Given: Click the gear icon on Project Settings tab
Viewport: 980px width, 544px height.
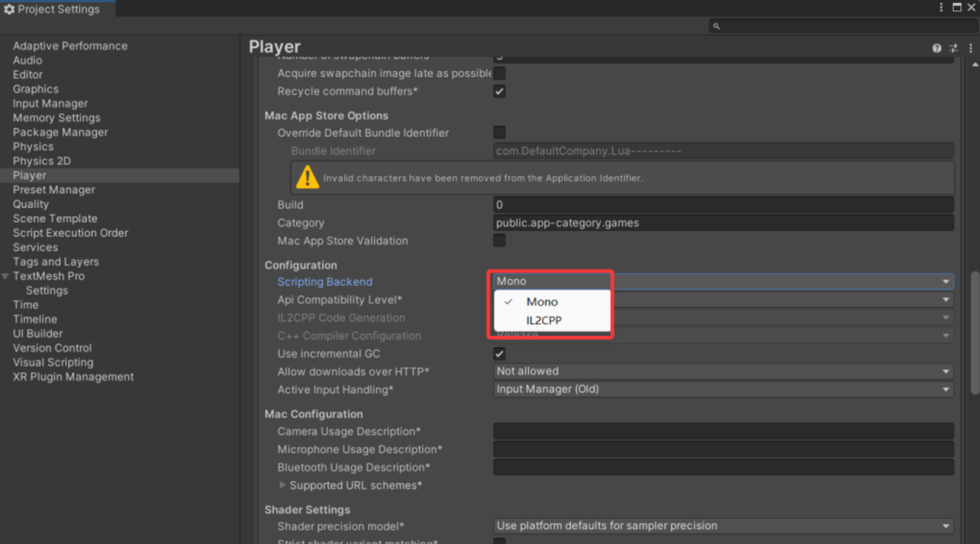Looking at the screenshot, I should click(9, 10).
